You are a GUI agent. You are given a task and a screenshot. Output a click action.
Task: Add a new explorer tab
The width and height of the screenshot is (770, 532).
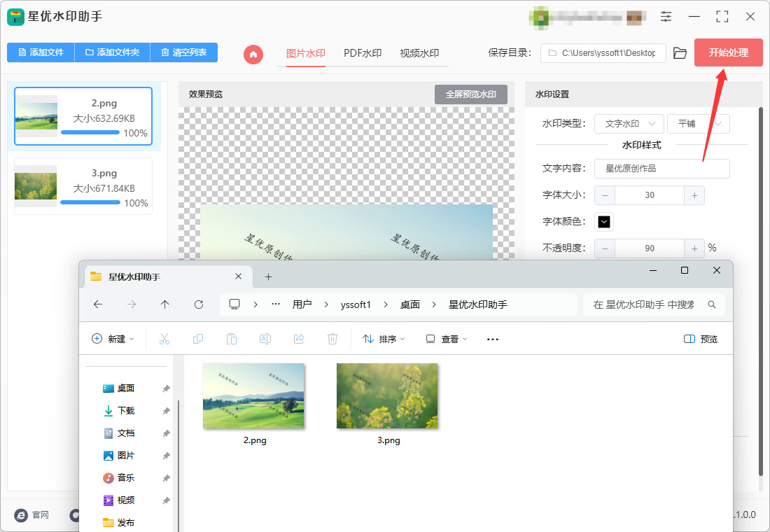coord(268,277)
